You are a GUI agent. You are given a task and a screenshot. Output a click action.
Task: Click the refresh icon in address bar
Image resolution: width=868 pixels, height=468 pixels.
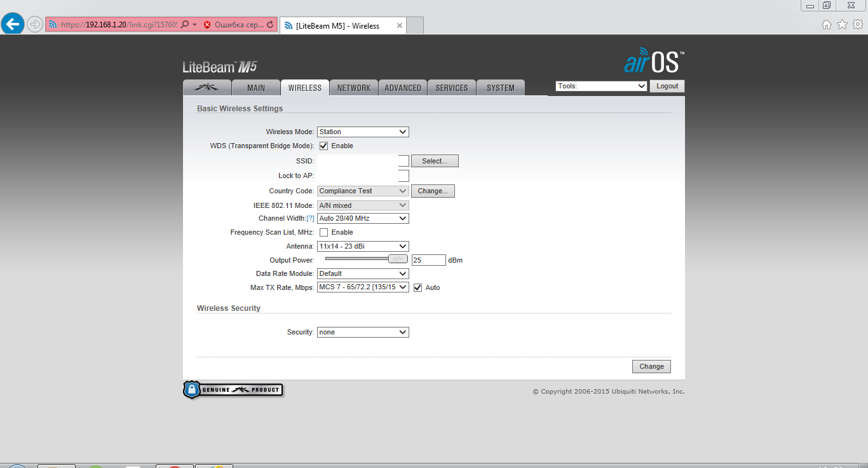tap(270, 25)
